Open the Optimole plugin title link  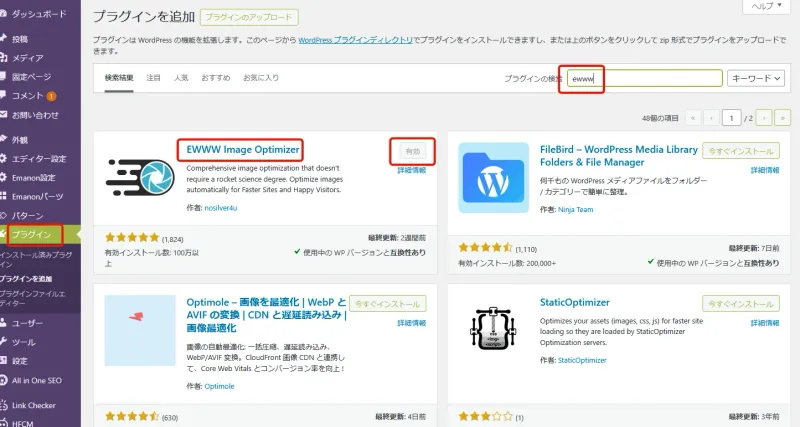click(266, 315)
